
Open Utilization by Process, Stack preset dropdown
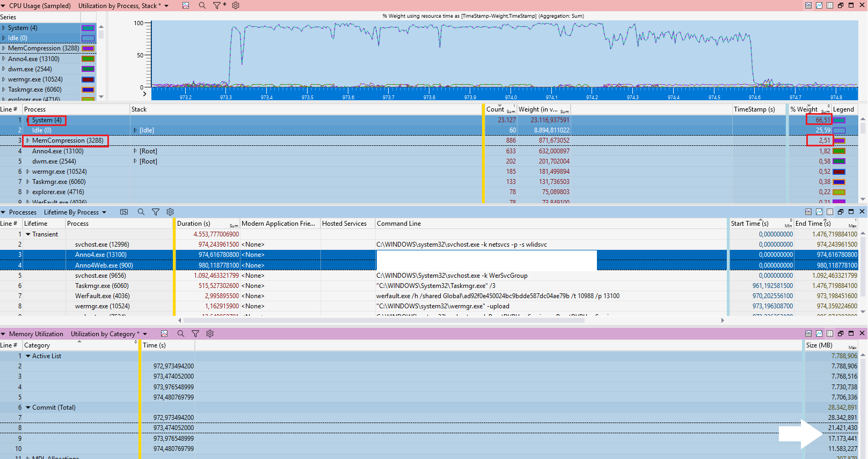pos(166,6)
